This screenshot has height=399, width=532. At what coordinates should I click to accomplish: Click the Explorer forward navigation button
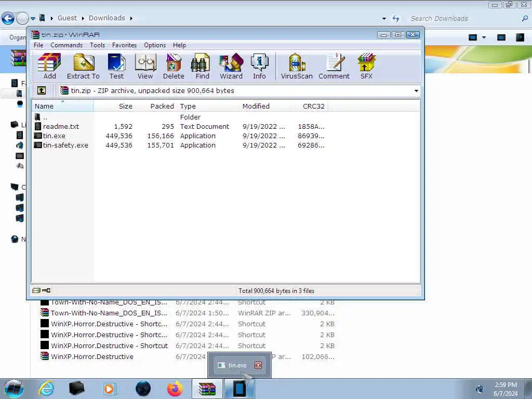coord(22,18)
